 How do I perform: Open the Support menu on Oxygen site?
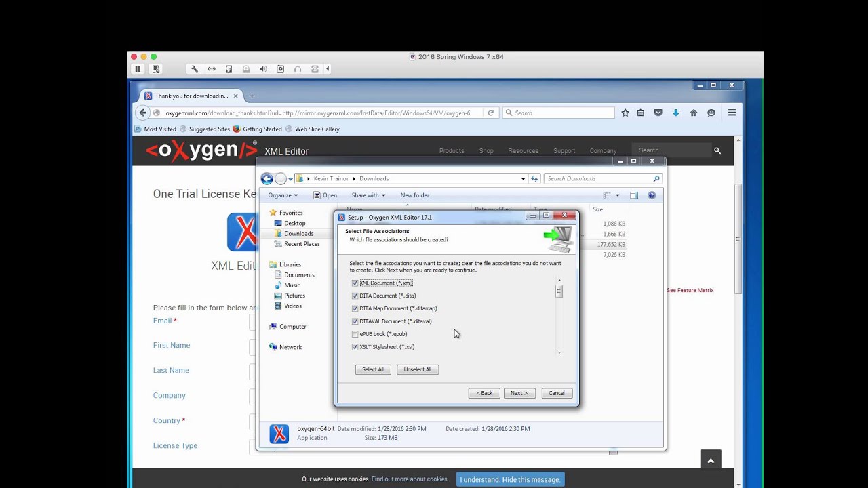tap(564, 151)
